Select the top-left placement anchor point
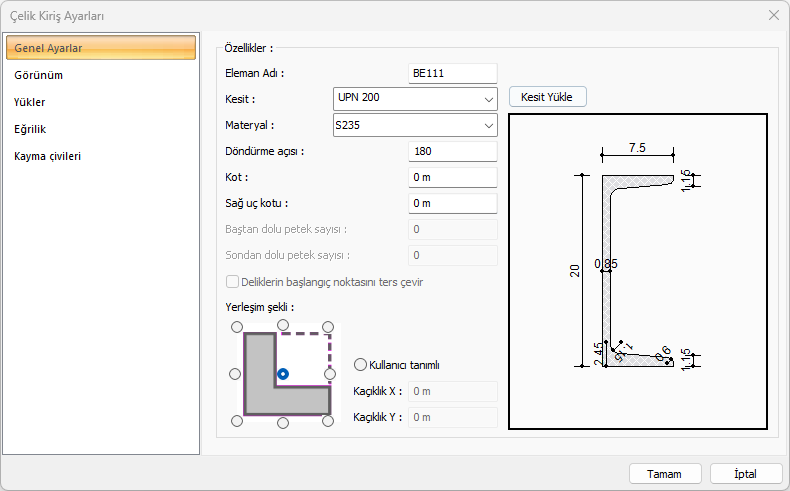 coord(236,326)
